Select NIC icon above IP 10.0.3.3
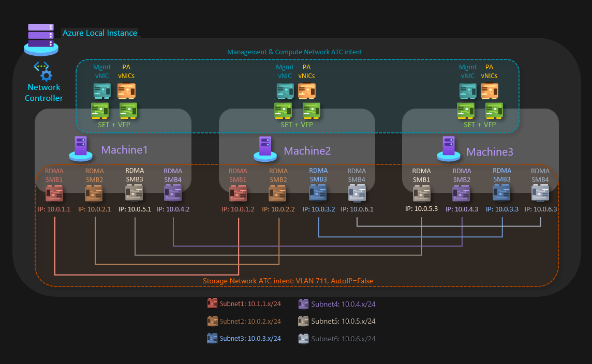592x364 pixels. pos(502,193)
